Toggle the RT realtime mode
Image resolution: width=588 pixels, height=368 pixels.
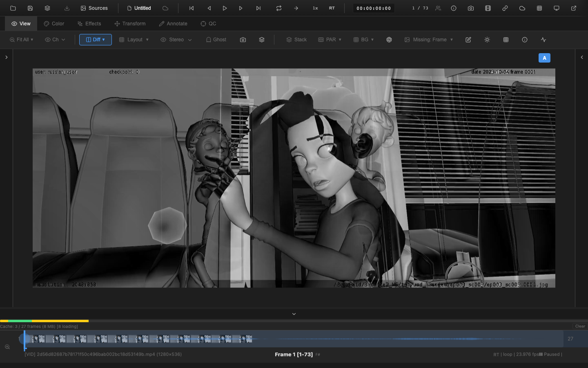coord(332,8)
